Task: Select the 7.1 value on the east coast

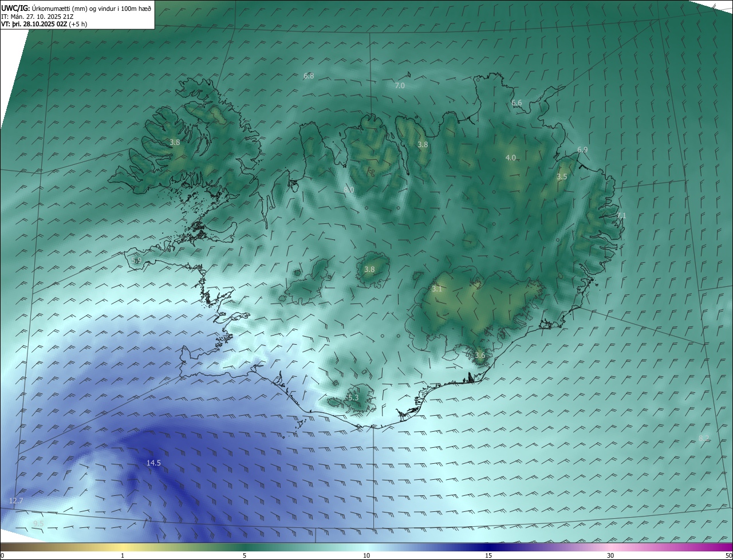Action: (x=621, y=216)
